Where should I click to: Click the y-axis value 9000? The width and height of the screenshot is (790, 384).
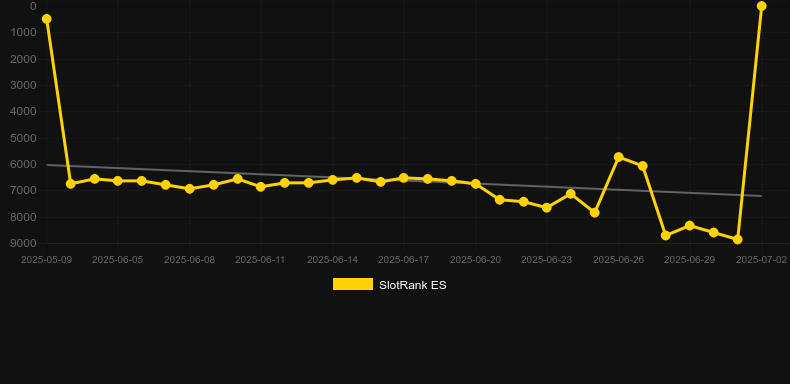(23, 243)
